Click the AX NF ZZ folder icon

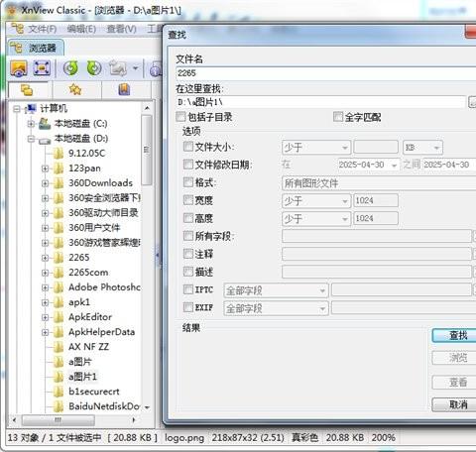59,347
